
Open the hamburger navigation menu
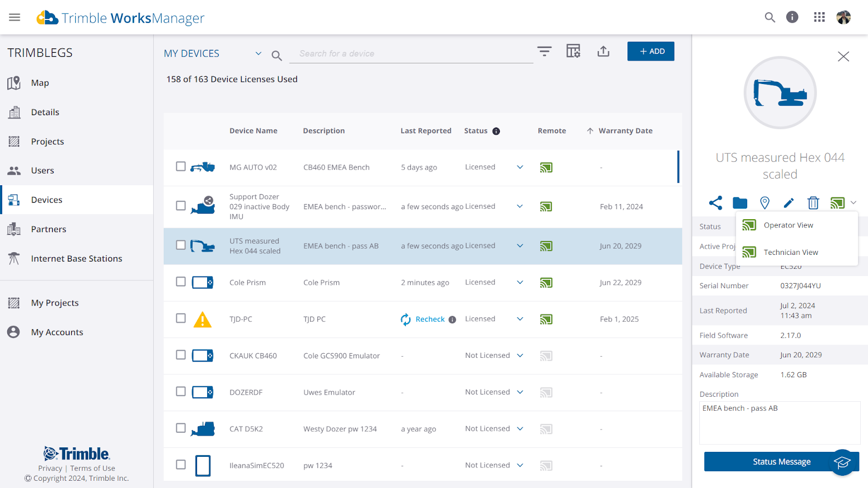(14, 17)
